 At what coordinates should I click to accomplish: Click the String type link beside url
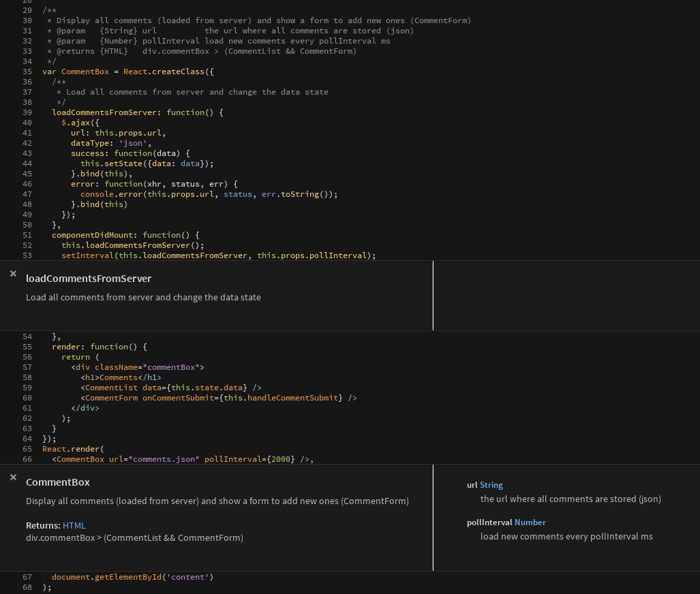coord(491,485)
